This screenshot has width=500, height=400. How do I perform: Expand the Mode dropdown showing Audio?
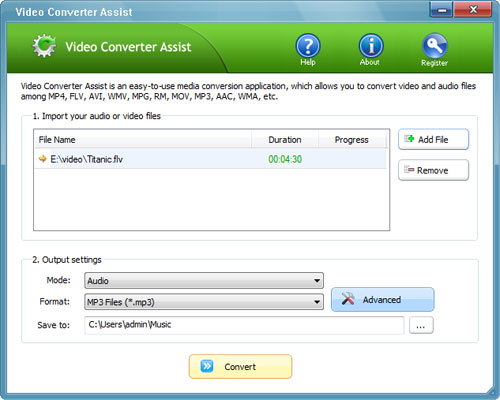pyautogui.click(x=204, y=281)
